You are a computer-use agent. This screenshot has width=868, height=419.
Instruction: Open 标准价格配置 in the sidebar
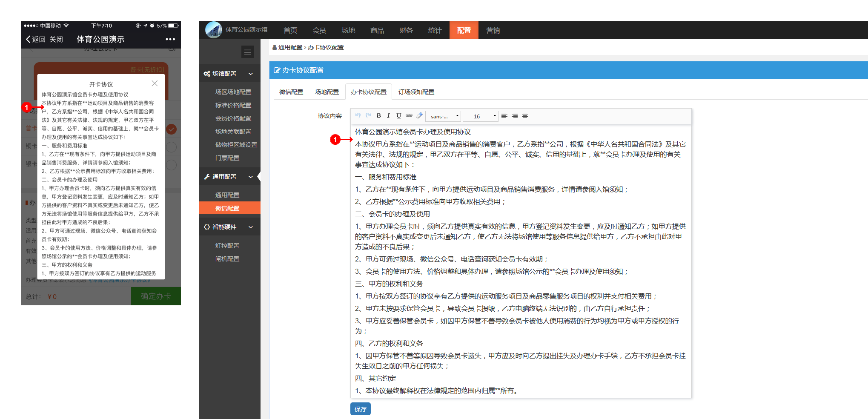pyautogui.click(x=233, y=105)
